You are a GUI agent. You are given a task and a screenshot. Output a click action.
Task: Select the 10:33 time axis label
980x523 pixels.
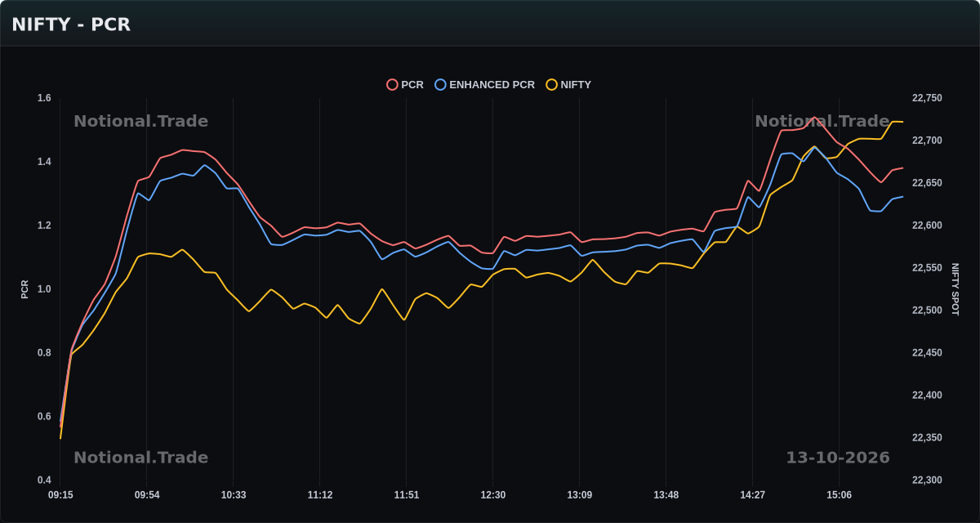tap(234, 494)
